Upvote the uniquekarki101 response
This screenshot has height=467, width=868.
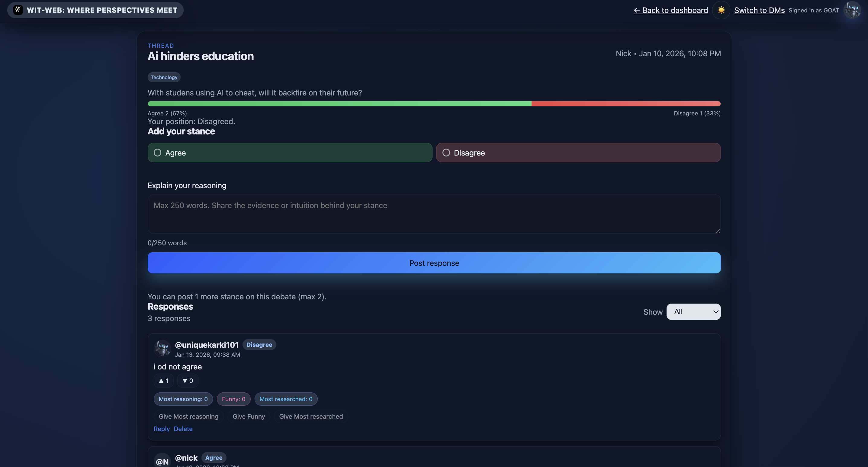[163, 380]
